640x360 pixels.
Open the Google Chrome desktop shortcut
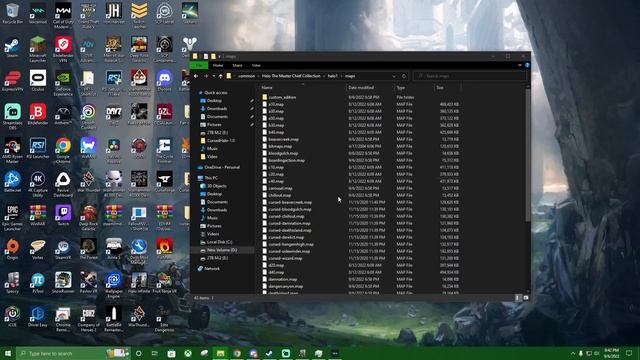tap(63, 150)
